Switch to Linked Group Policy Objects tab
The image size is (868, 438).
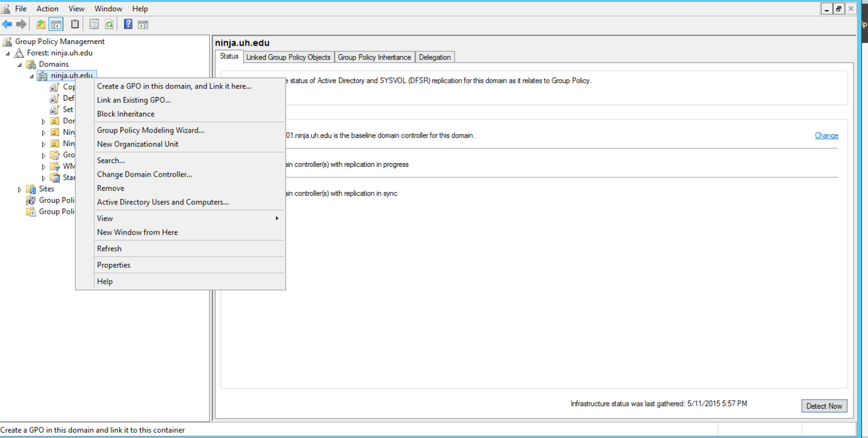pos(288,57)
